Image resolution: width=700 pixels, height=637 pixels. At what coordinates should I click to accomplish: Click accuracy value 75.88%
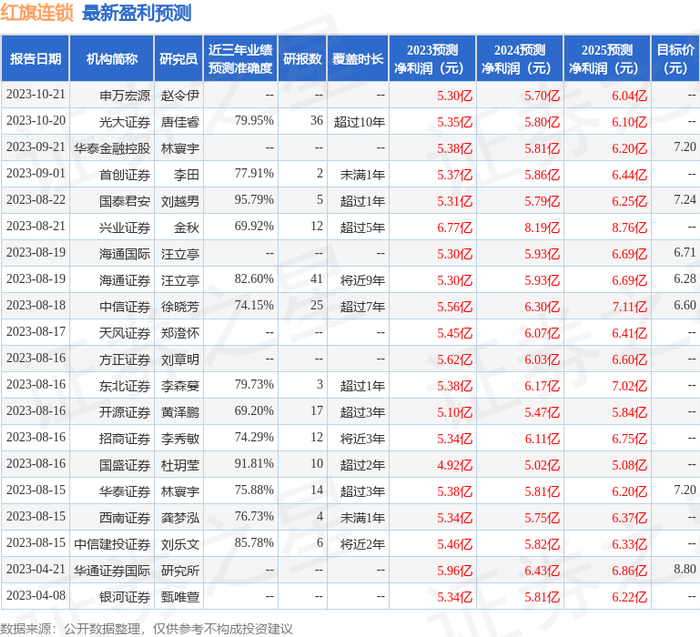[254, 490]
